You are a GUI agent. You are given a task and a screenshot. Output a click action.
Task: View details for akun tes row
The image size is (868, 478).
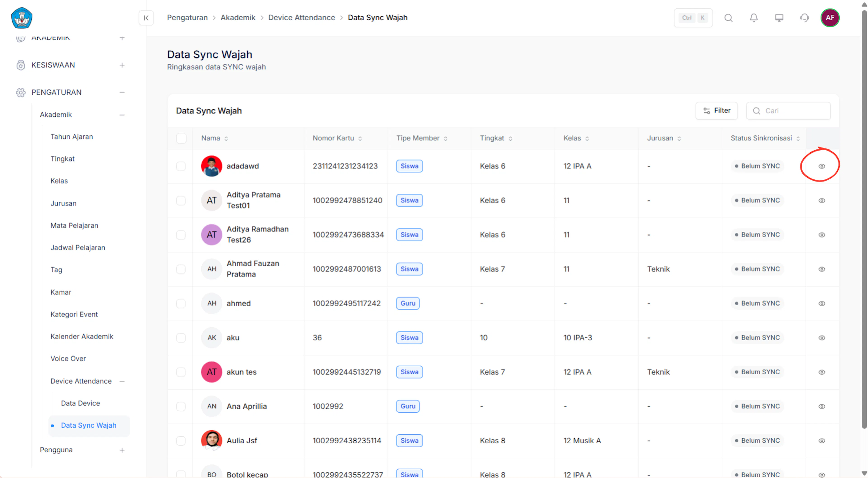821,372
